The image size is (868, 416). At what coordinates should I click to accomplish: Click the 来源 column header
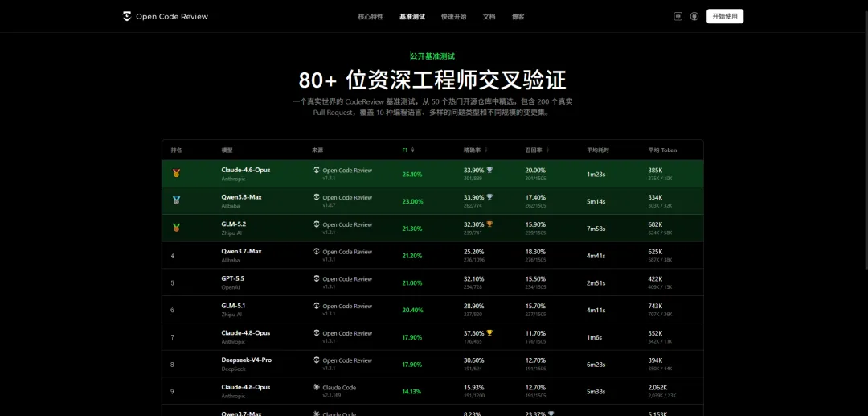pos(317,150)
